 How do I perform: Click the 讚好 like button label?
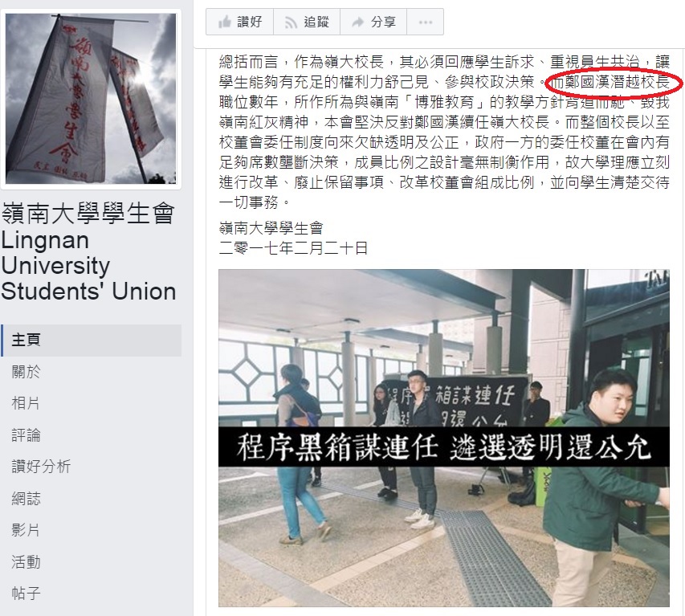[250, 22]
